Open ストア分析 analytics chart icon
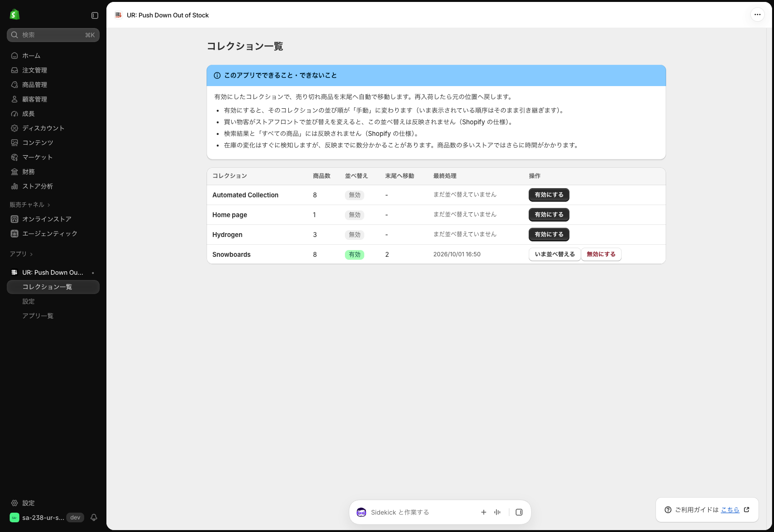774x532 pixels. tap(15, 186)
